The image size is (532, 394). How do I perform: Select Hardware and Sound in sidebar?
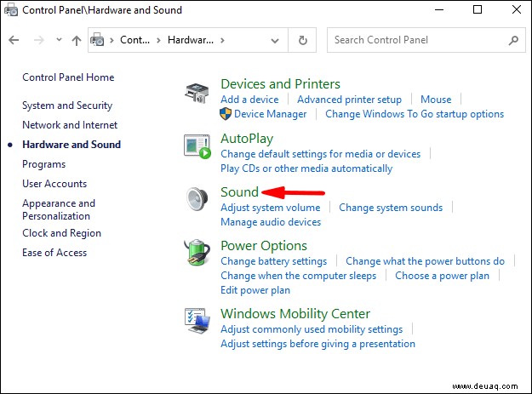tap(72, 145)
